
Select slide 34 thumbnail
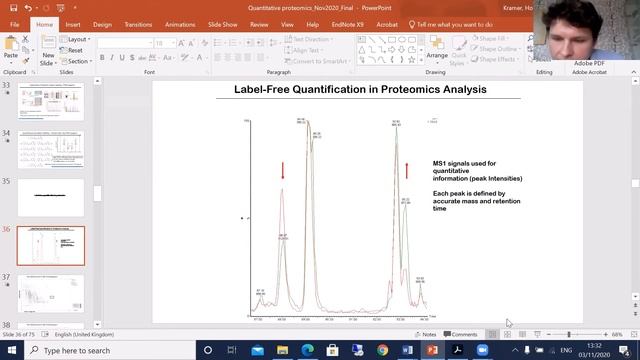pos(51,149)
